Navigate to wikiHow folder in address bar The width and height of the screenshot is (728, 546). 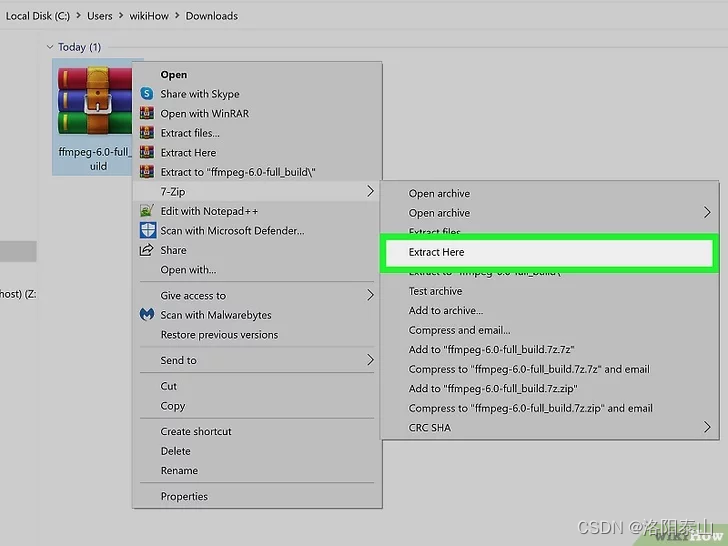coord(149,16)
